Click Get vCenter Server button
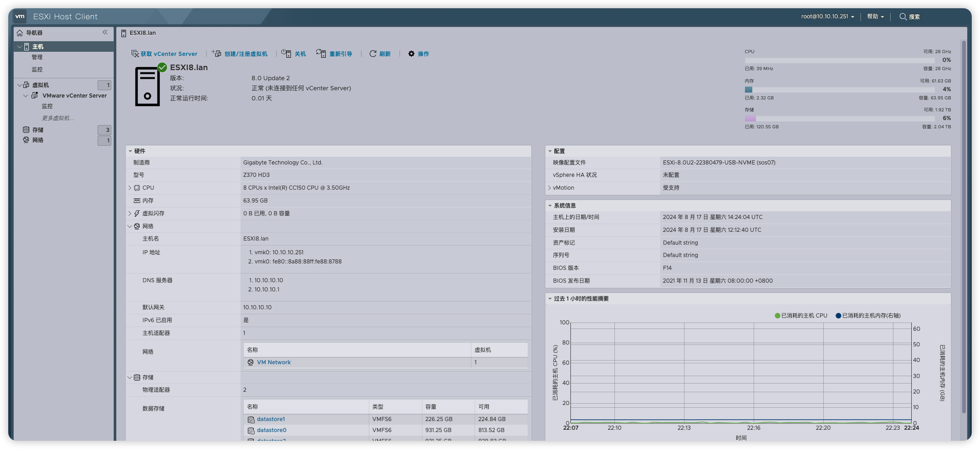Image resolution: width=980 pixels, height=449 pixels. [164, 54]
